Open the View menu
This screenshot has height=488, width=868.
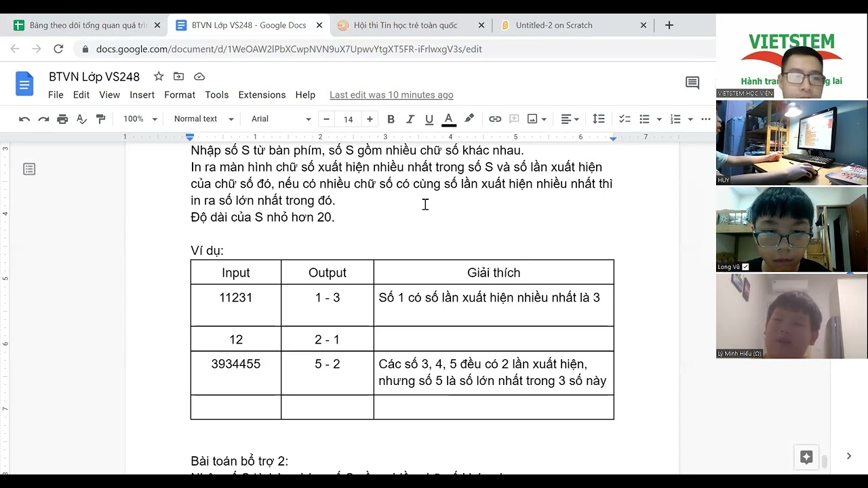[x=109, y=95]
